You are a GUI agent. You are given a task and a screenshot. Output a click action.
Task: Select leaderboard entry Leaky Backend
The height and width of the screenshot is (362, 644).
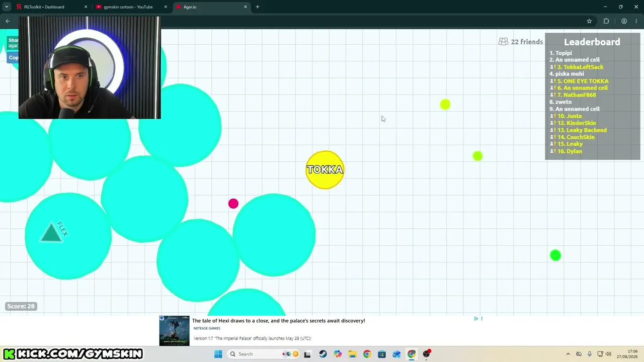[x=578, y=130]
